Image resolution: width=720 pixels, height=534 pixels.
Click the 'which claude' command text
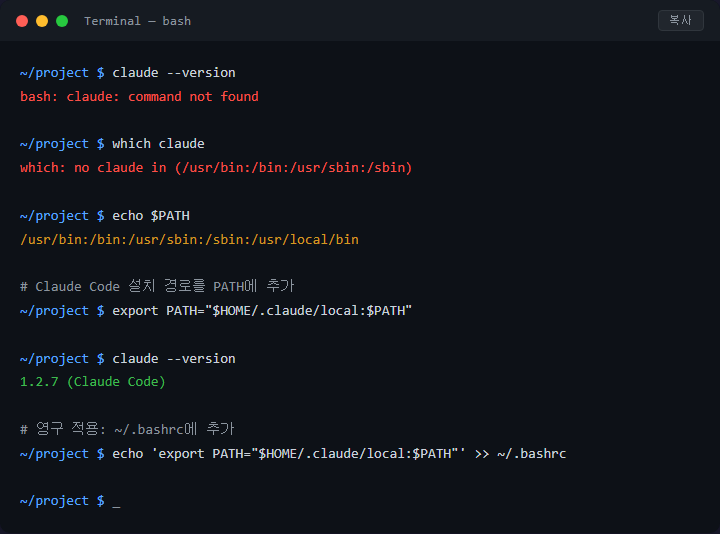(x=158, y=144)
